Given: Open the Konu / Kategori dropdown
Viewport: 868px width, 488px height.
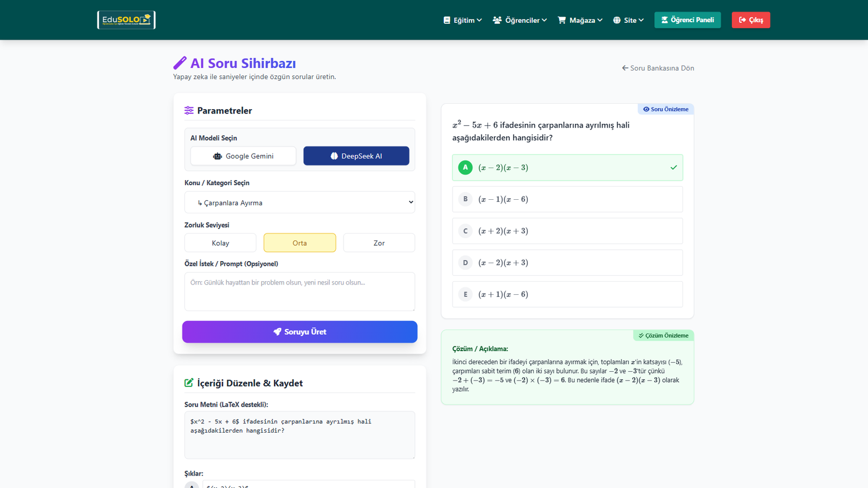Looking at the screenshot, I should pyautogui.click(x=299, y=202).
